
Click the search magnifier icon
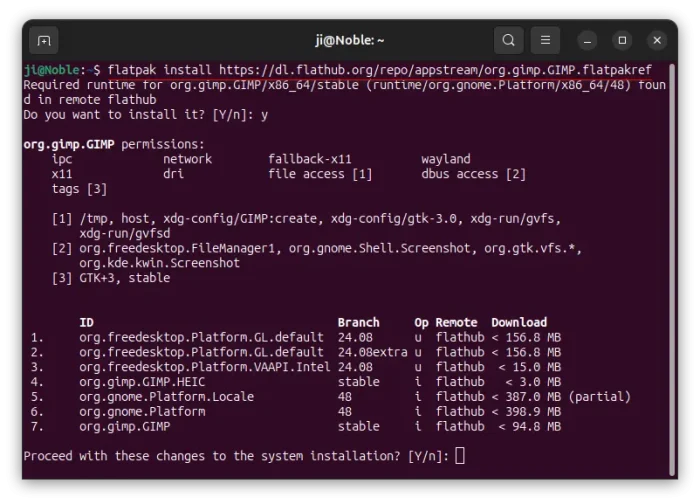coord(509,40)
